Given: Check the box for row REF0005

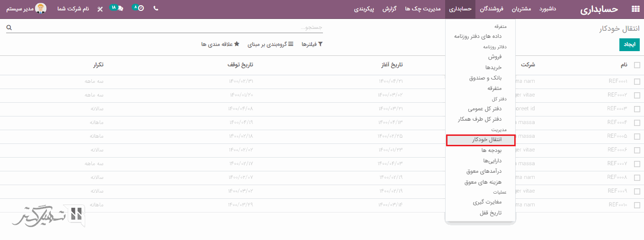Looking at the screenshot, I should tap(637, 136).
